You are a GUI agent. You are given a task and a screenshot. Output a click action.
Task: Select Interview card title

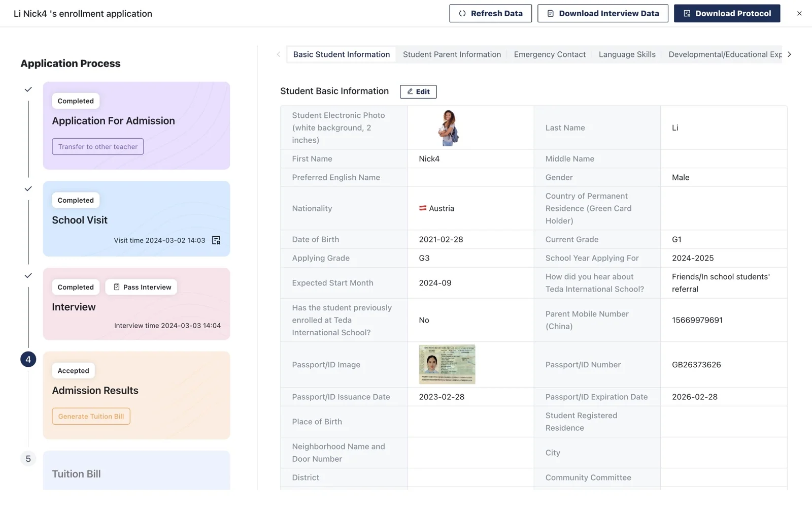(74, 307)
